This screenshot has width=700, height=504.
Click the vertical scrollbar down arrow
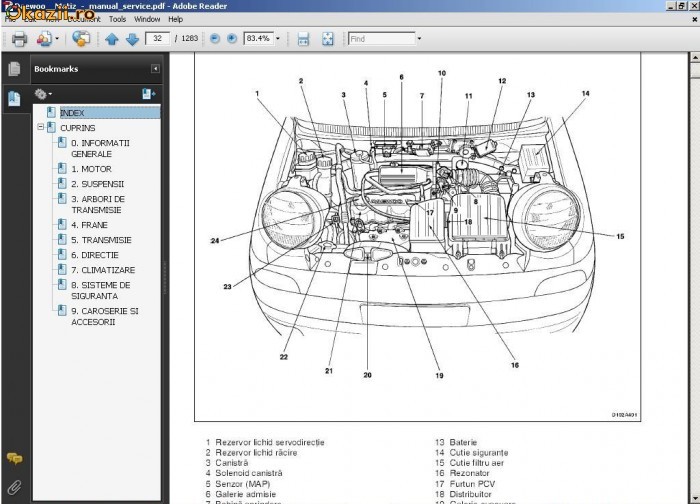695,499
